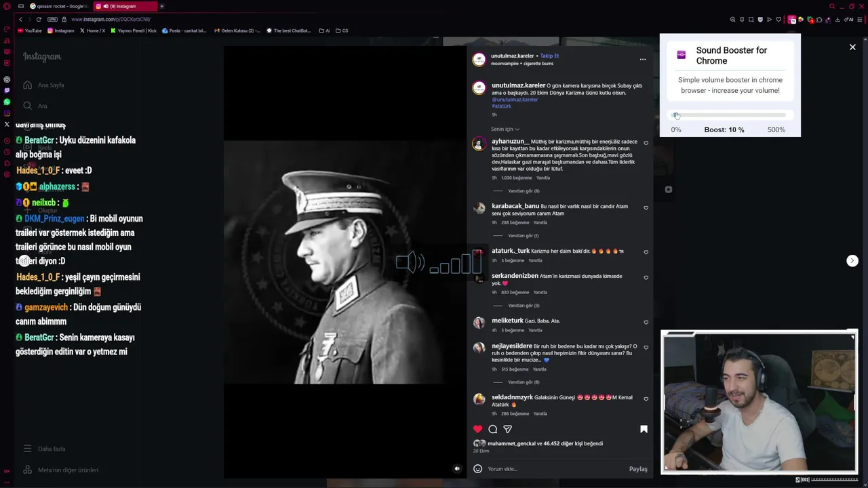Open the comment bubble icon under the post

point(493,429)
